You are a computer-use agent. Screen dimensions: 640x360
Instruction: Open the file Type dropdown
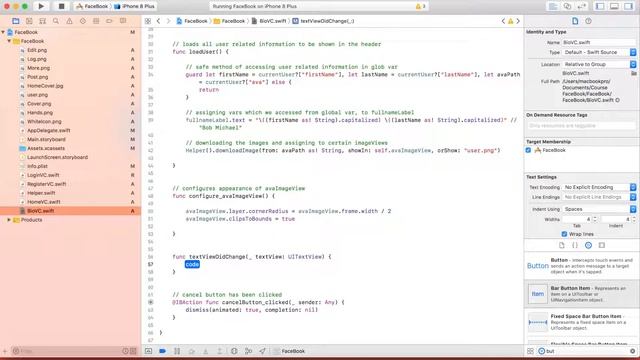(x=600, y=52)
